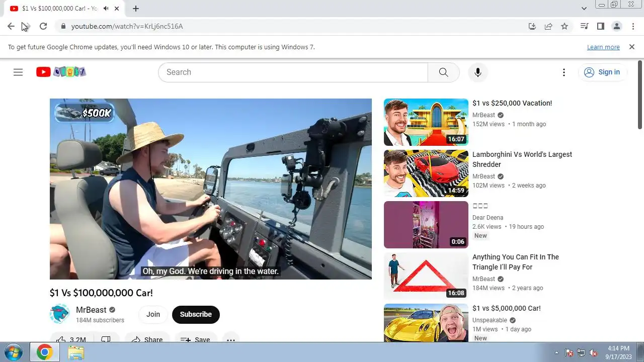Open the Action Center flag icon
The width and height of the screenshot is (644, 362).
point(569,352)
